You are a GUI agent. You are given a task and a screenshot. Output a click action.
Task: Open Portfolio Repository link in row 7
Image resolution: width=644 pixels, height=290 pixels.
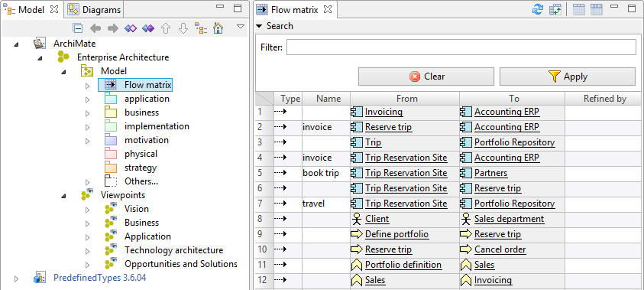(x=514, y=204)
